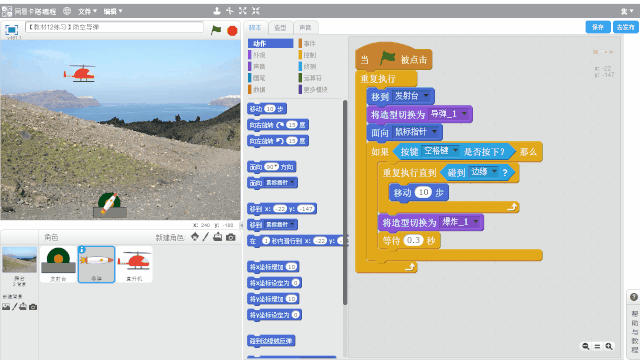Click the 网易卡搭编程 logo
The width and height of the screenshot is (640, 360).
[29, 11]
